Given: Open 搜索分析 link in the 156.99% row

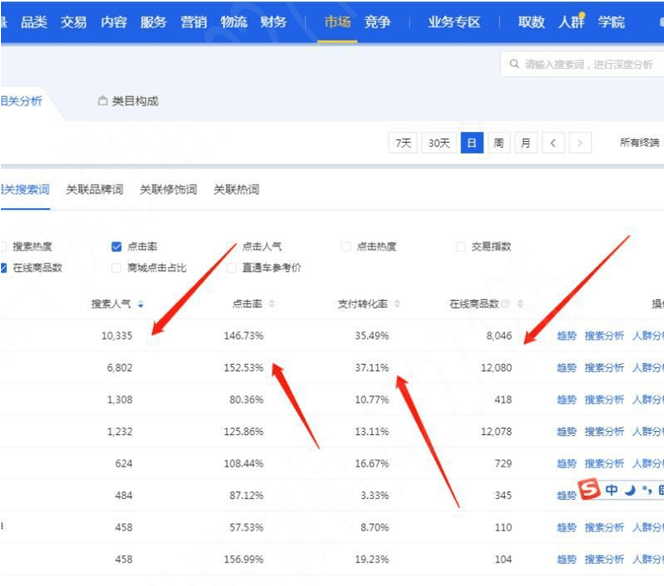Looking at the screenshot, I should click(604, 559).
